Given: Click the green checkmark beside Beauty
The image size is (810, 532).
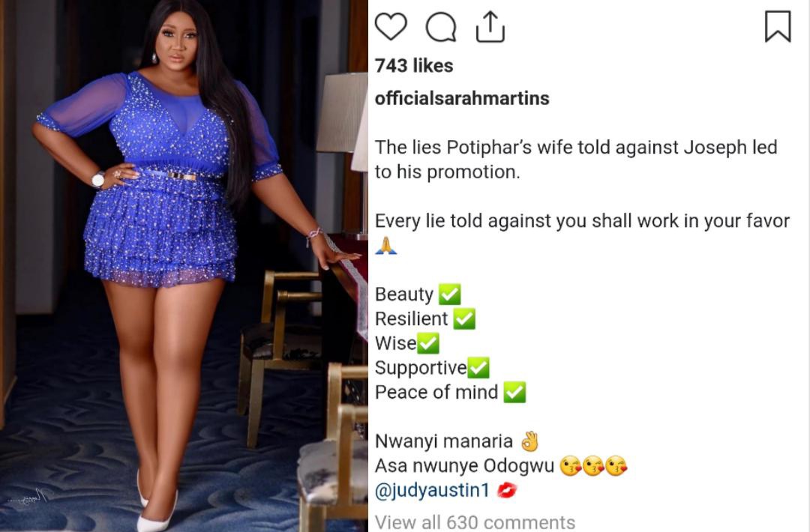Looking at the screenshot, I should 449,294.
